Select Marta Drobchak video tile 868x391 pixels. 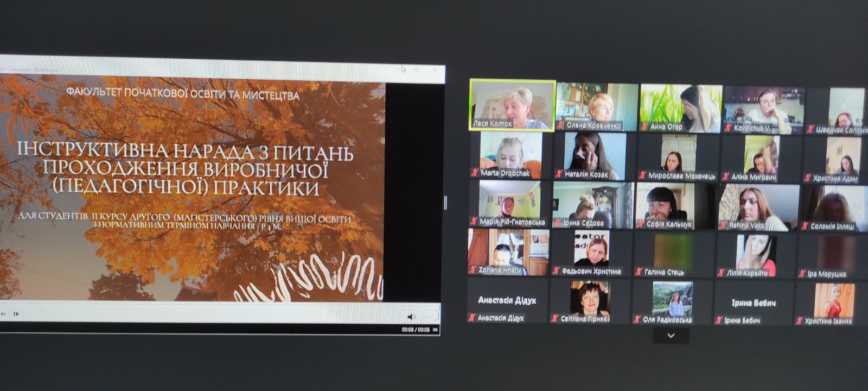pos(510,155)
